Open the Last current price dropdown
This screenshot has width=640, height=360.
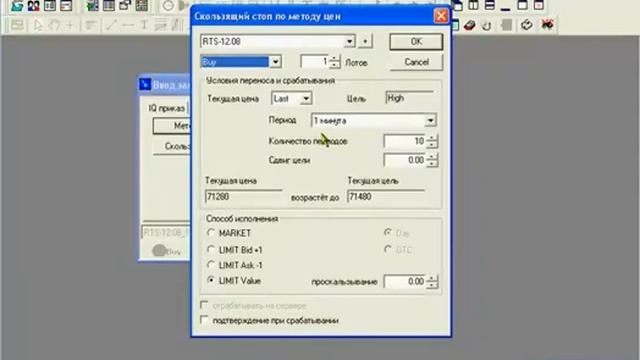pos(306,98)
